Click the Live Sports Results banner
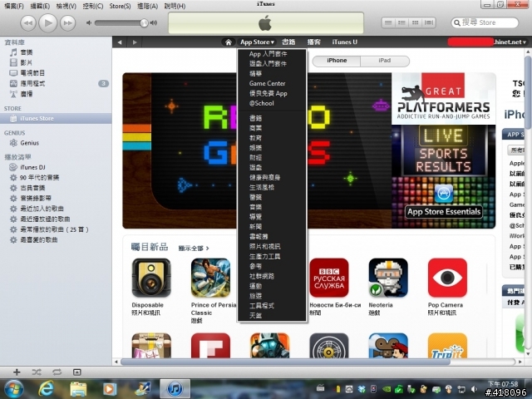532x399 pixels. pos(443,150)
